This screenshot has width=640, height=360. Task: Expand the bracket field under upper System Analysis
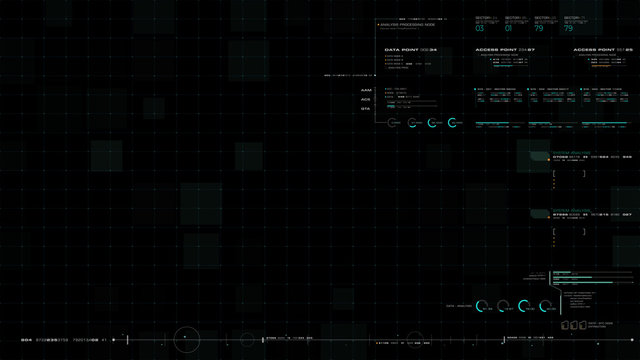569,173
